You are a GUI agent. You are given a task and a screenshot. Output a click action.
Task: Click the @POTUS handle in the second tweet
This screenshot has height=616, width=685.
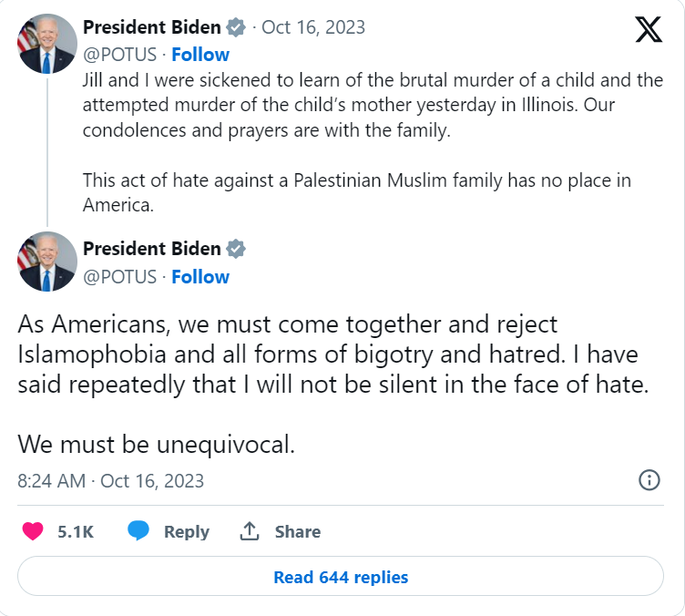pos(119,276)
